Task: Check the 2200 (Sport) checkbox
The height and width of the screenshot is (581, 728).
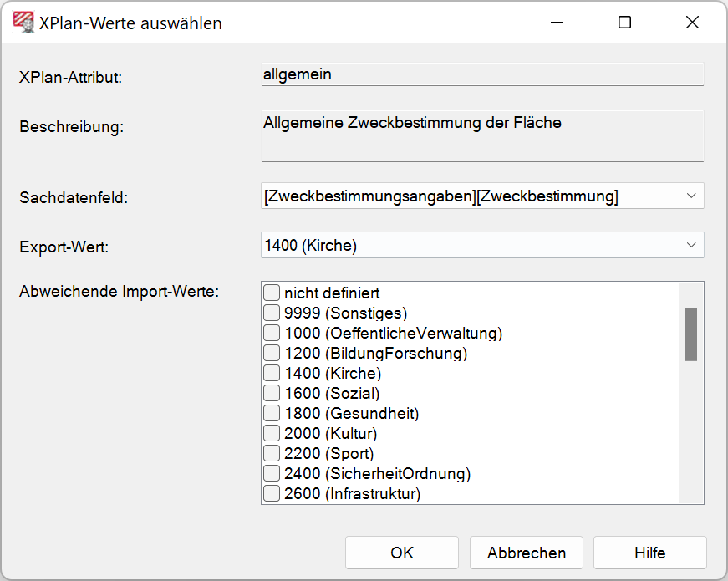Action: (x=272, y=454)
